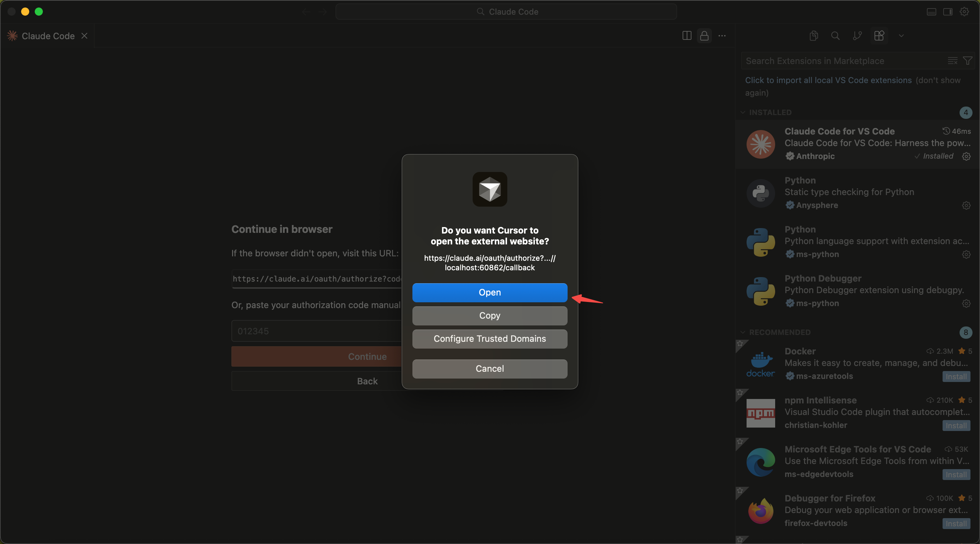Open manage gear for Anysphere Python extension
The height and width of the screenshot is (544, 980).
(966, 205)
